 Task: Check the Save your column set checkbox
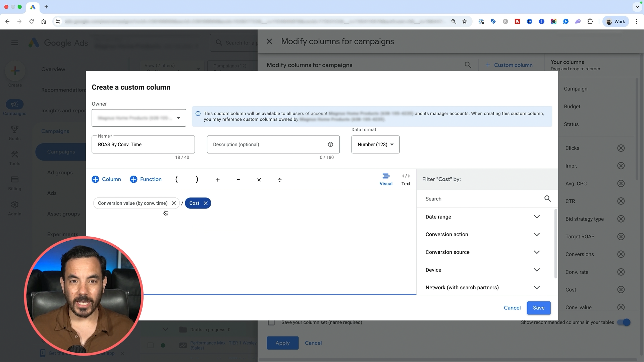click(x=271, y=322)
